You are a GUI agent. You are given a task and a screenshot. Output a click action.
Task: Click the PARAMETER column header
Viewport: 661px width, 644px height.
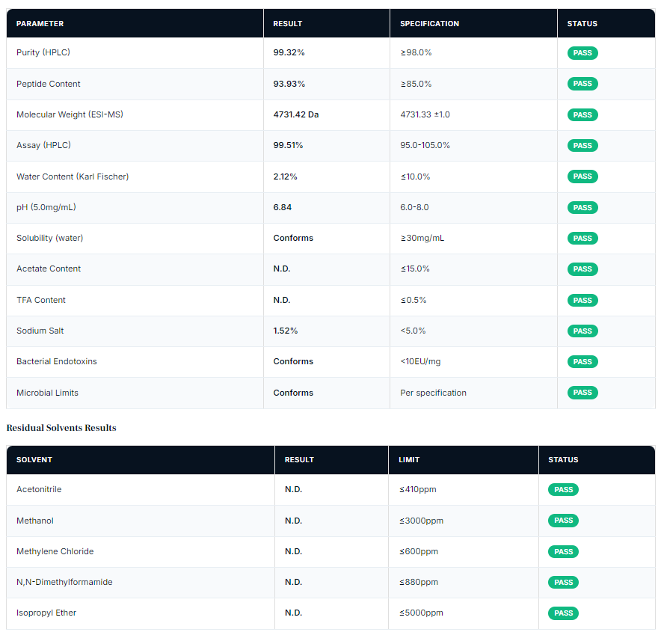pos(40,24)
